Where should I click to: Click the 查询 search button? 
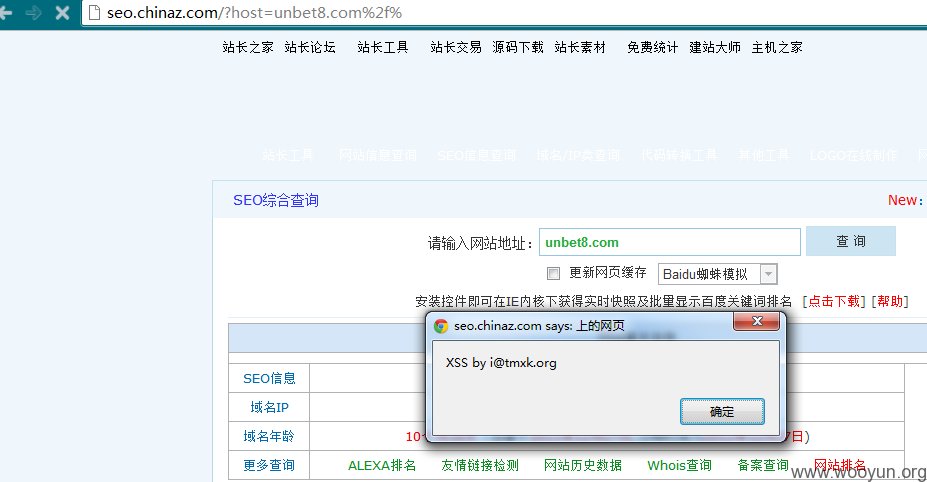tap(851, 241)
